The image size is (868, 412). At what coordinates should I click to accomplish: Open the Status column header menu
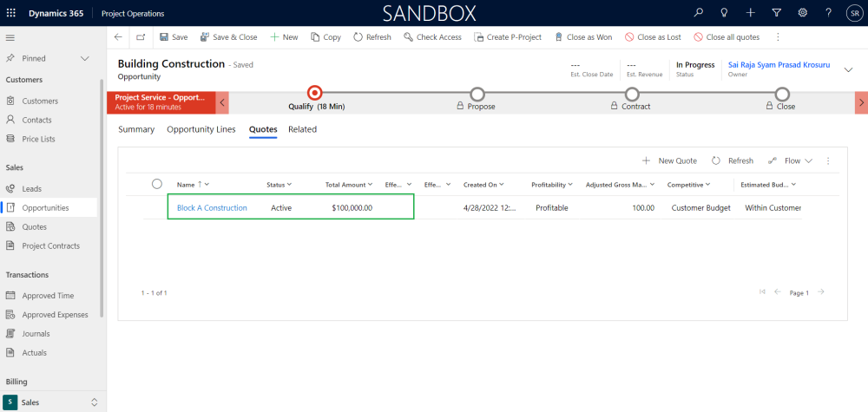[x=279, y=185]
